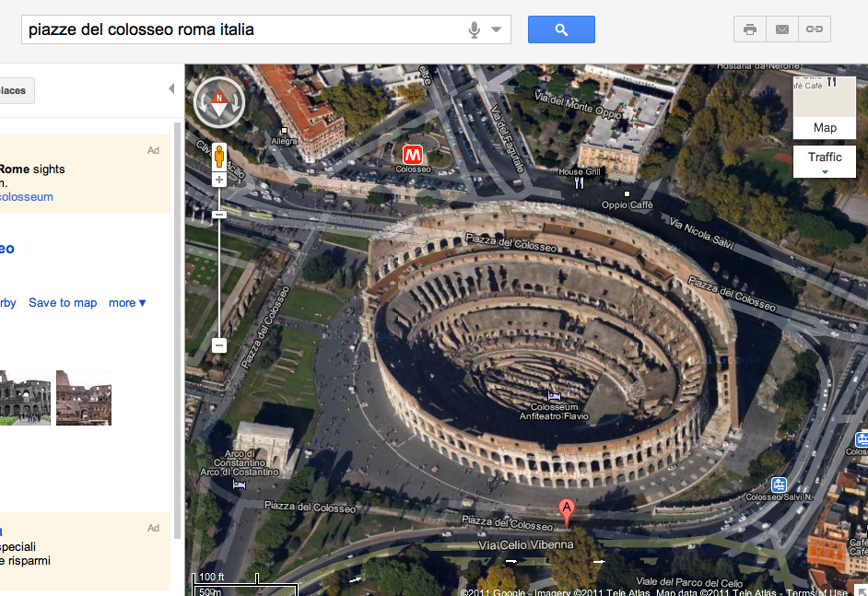Click the blue bus stop icon at right edge
Screen dimensions: 868x596
[862, 440]
